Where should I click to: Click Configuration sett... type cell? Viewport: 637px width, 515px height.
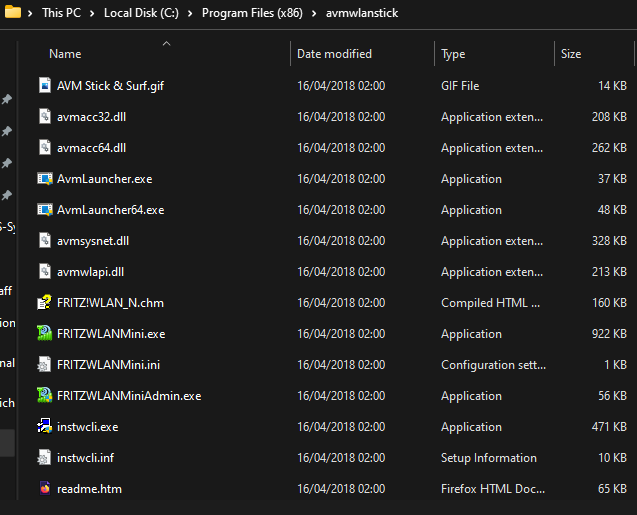tap(493, 365)
